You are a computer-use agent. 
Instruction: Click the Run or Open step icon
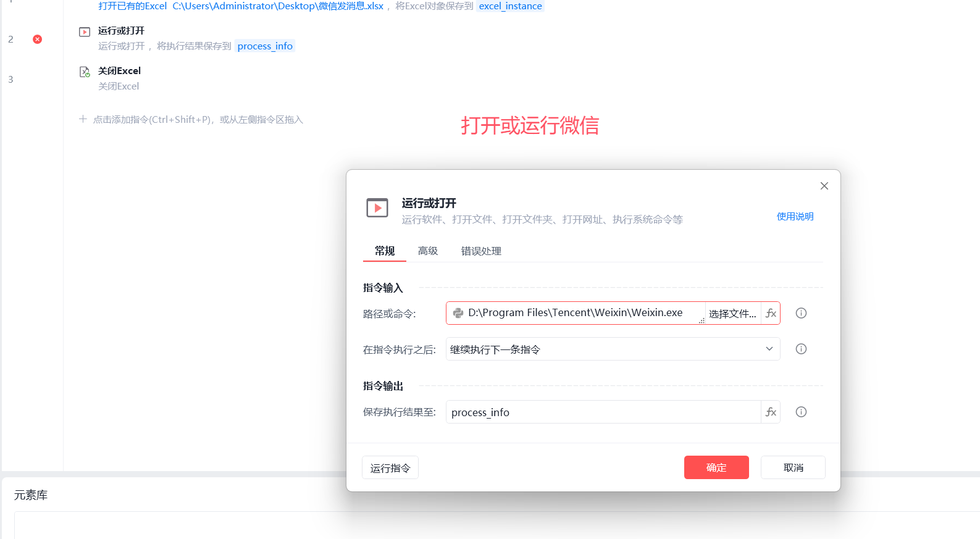tap(85, 31)
